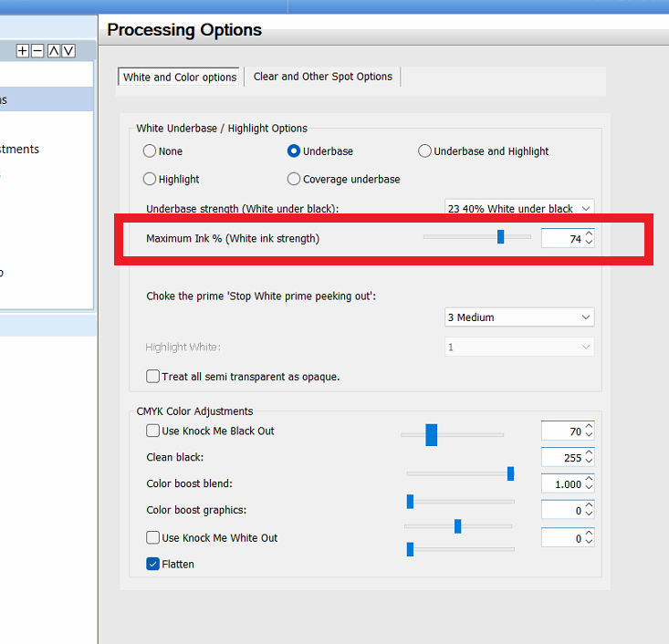Open Clear and Other Spot Options tab
The image size is (669, 644).
tap(322, 77)
